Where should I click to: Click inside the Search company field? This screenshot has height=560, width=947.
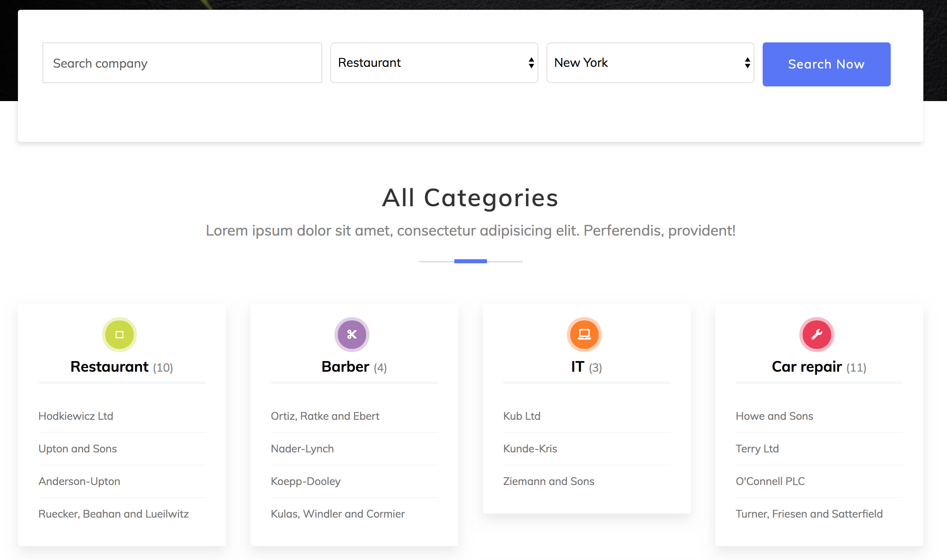(x=182, y=63)
